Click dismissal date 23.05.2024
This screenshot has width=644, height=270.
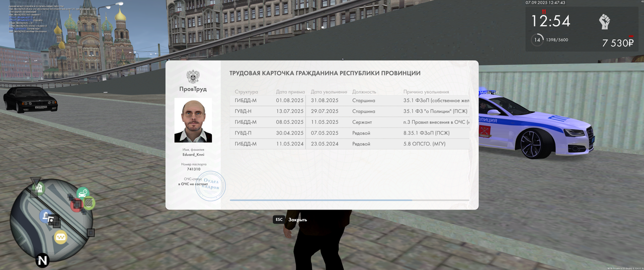point(325,144)
